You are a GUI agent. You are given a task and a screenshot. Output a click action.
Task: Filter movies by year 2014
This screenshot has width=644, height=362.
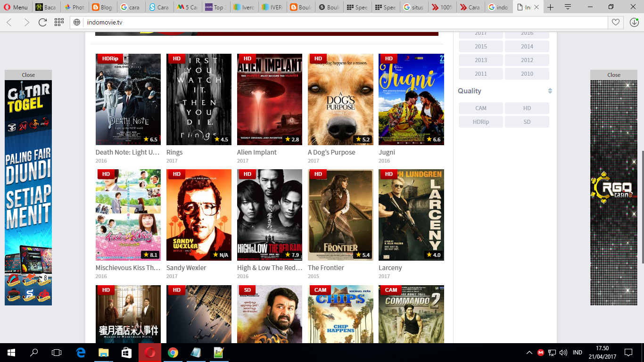(x=527, y=46)
